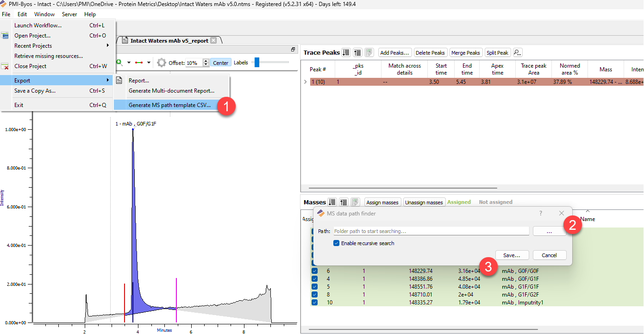Viewport: 644px width, 335px height.
Task: Click the zoom magnifier icon in plot toolbar
Action: point(119,63)
